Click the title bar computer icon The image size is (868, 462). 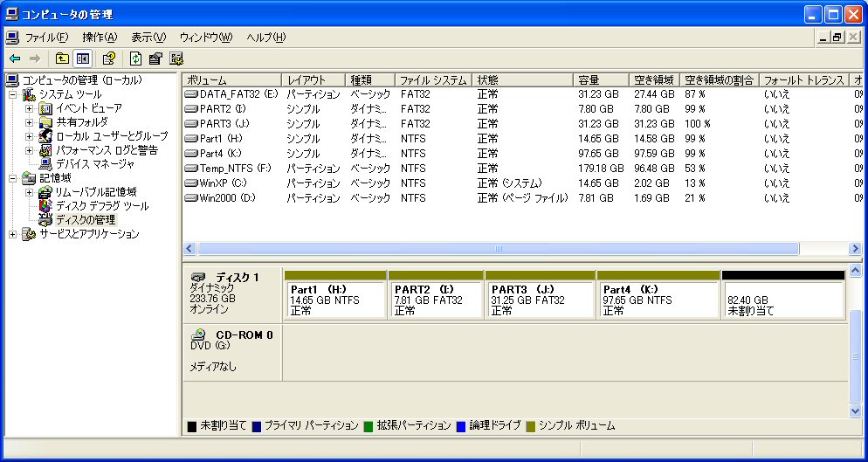point(12,14)
